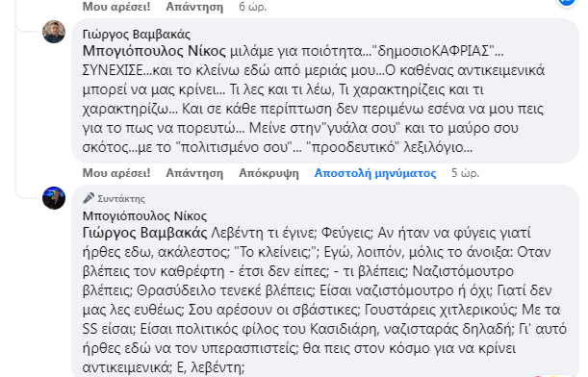
Task: Click the pen icon beside Συντάκτης
Action: tap(89, 198)
